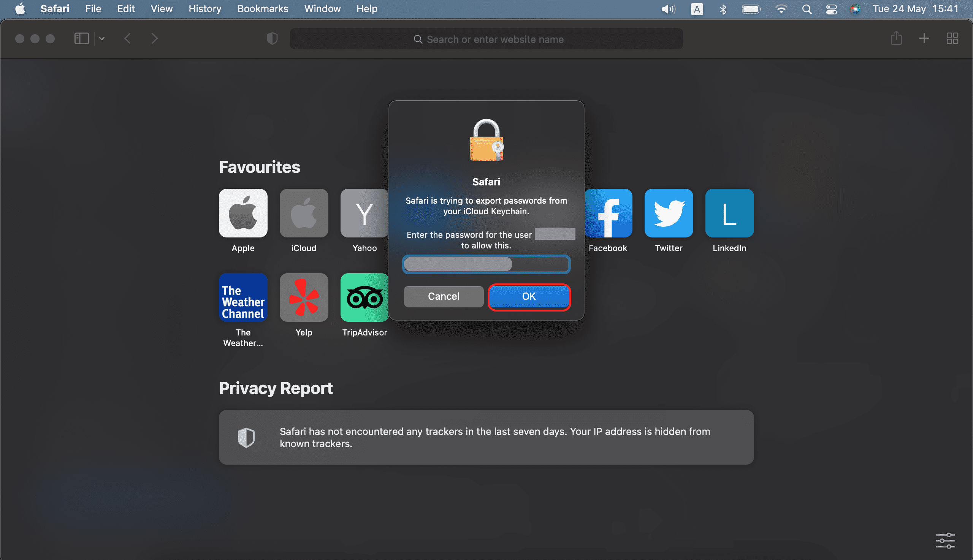Click the Apple favicon in Favourites
Viewport: 973px width, 560px height.
pos(242,213)
